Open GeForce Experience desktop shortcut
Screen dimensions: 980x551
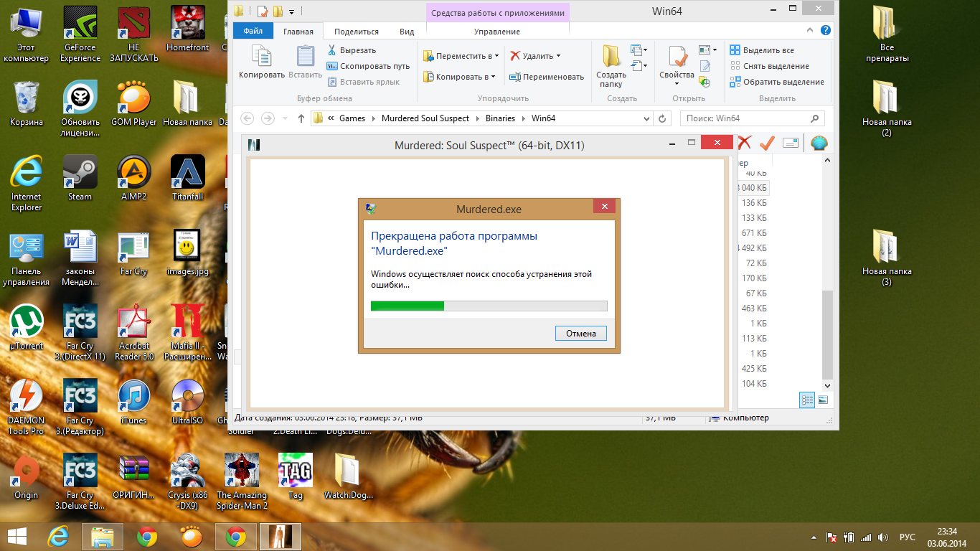(80, 34)
